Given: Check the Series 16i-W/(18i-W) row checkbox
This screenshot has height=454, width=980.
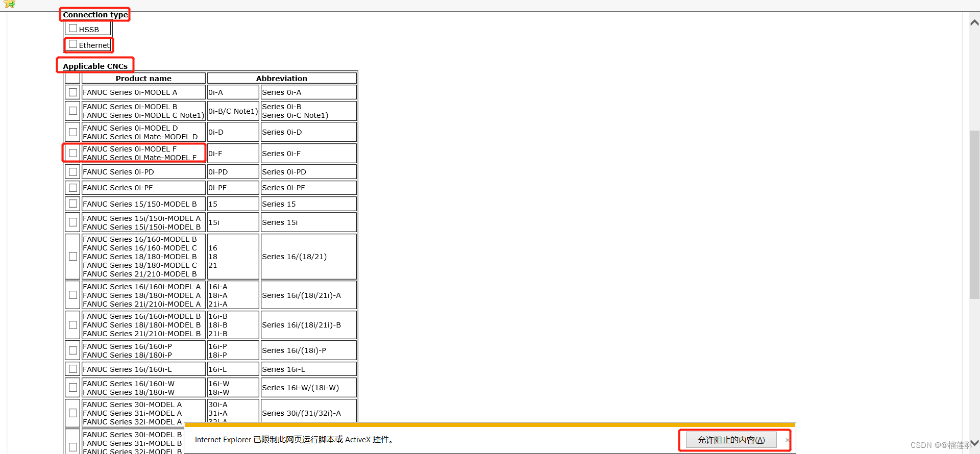Looking at the screenshot, I should [x=73, y=388].
